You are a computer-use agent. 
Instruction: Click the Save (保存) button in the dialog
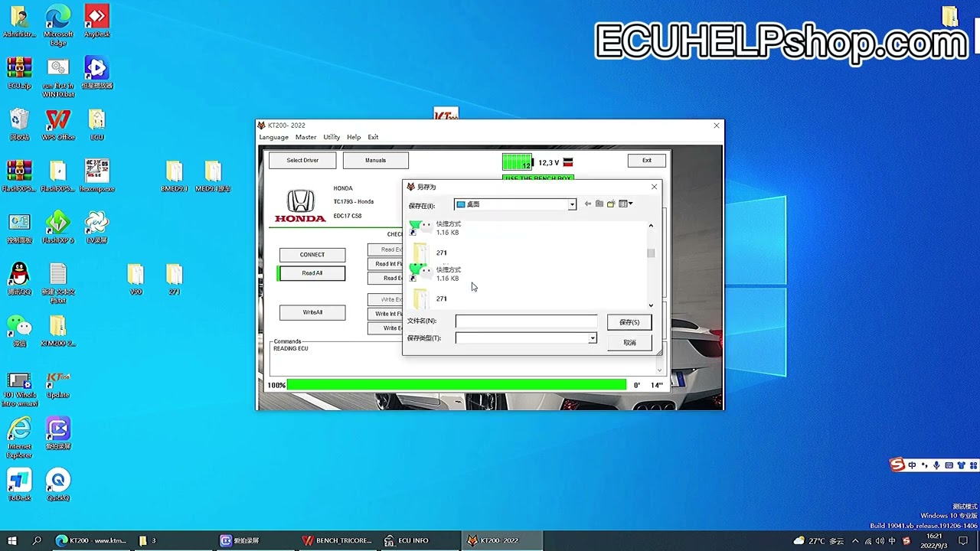[629, 322]
